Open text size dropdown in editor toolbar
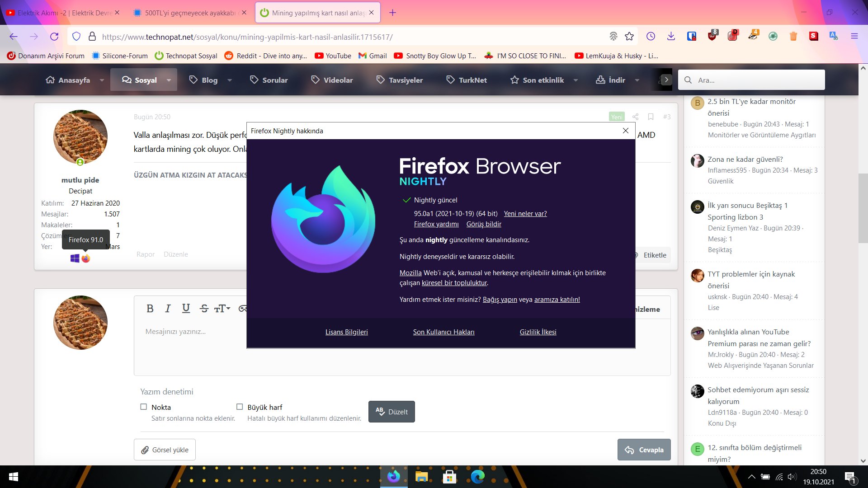The image size is (868, 488). 222,309
